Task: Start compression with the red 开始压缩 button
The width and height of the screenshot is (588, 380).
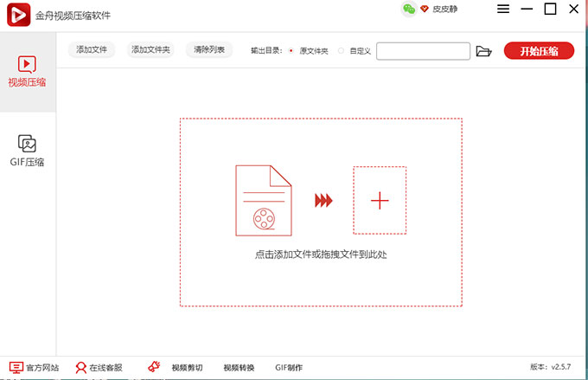Action: [539, 51]
